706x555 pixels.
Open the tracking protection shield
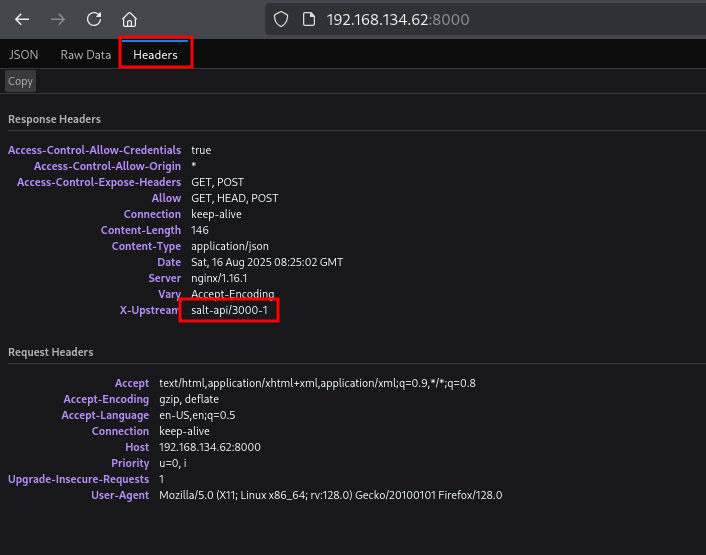(x=281, y=19)
